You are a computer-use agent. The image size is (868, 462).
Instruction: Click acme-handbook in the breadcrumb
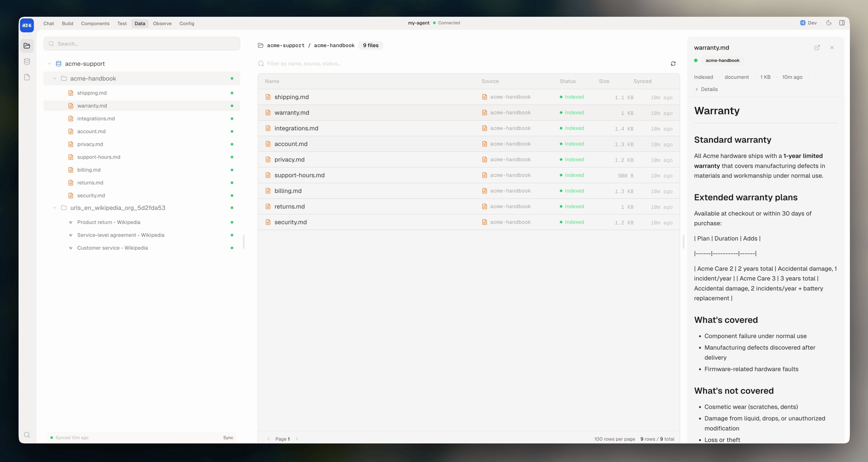coord(334,46)
